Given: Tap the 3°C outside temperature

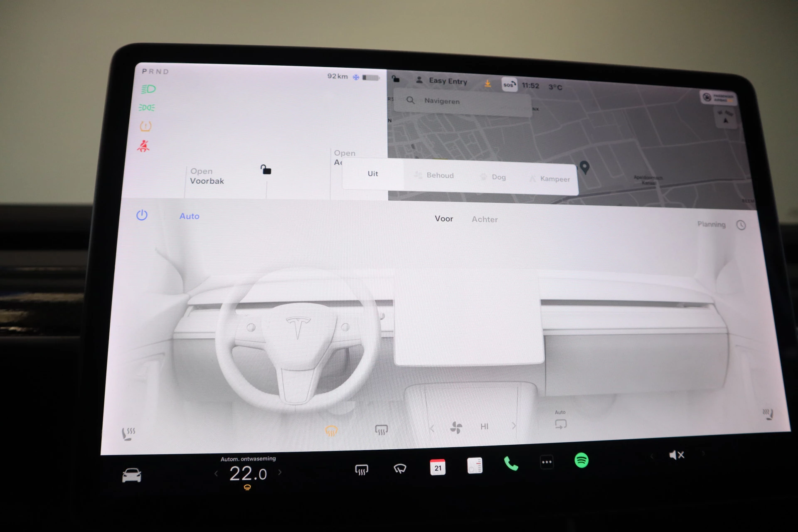Looking at the screenshot, I should (x=555, y=87).
